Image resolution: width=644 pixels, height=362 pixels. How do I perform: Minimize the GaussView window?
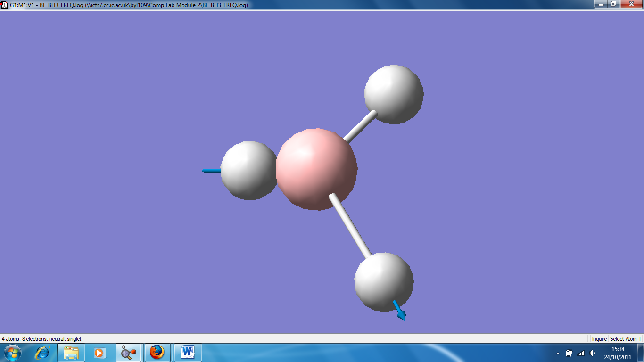(x=600, y=4)
